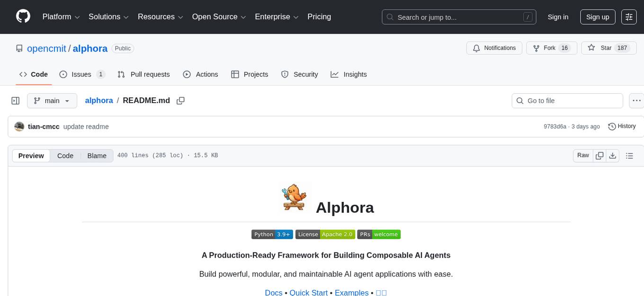Expand the Resources navigation menu

[x=160, y=17]
